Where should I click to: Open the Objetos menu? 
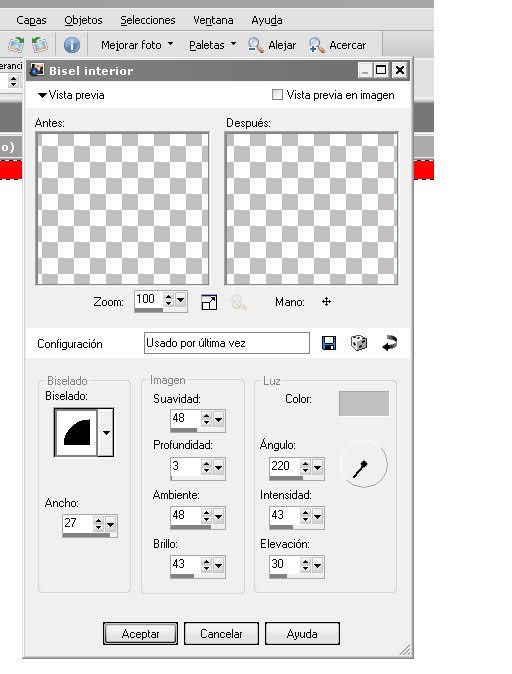[83, 20]
